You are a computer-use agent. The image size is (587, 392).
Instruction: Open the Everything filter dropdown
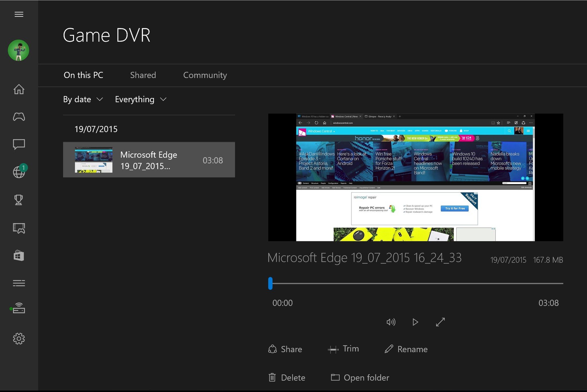tap(140, 99)
